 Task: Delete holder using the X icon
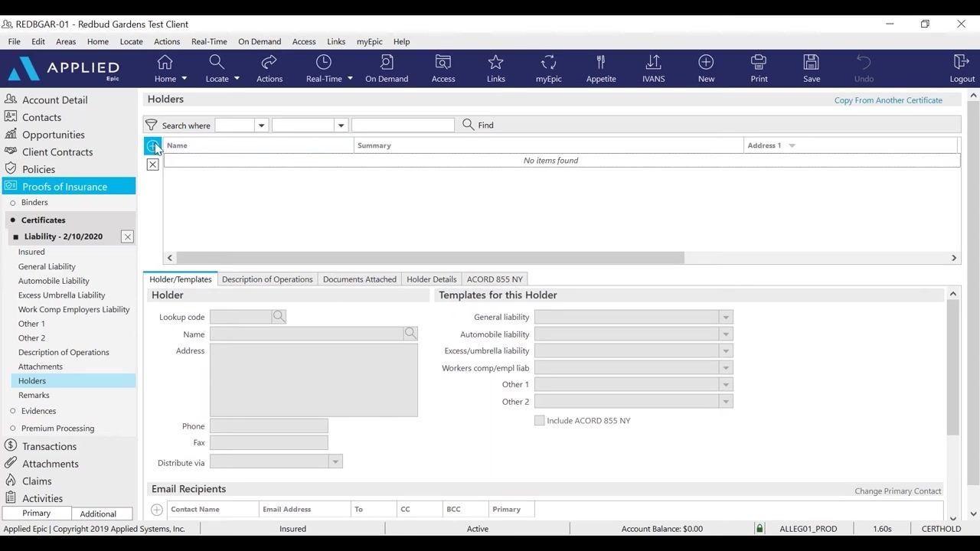152,165
